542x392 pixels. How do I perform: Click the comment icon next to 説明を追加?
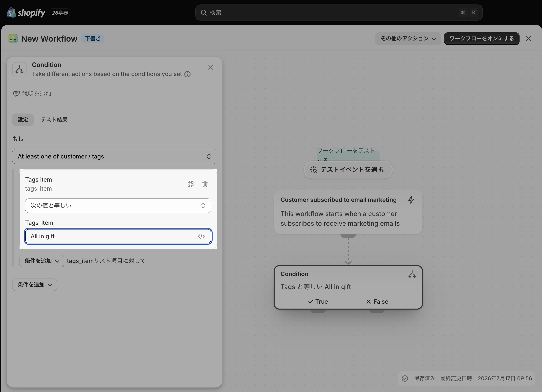(x=16, y=94)
